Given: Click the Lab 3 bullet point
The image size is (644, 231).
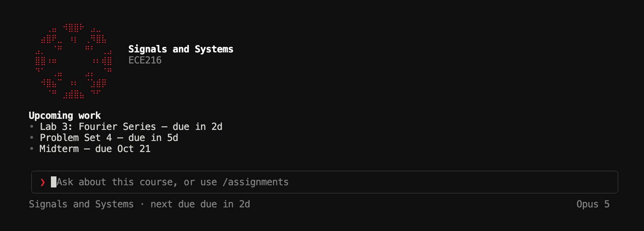Looking at the screenshot, I should 32,127.
